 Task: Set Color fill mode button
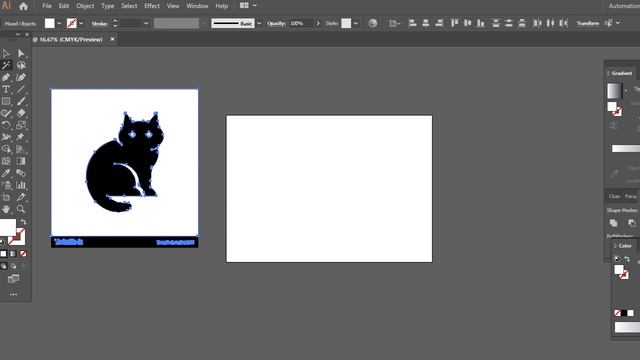pyautogui.click(x=4, y=254)
